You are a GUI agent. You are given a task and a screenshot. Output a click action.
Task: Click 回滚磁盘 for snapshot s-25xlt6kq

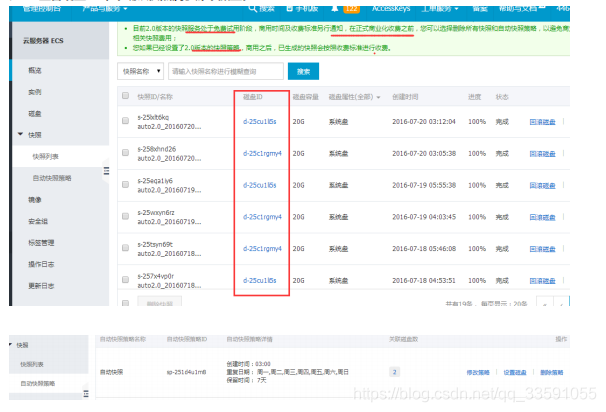[x=542, y=122]
